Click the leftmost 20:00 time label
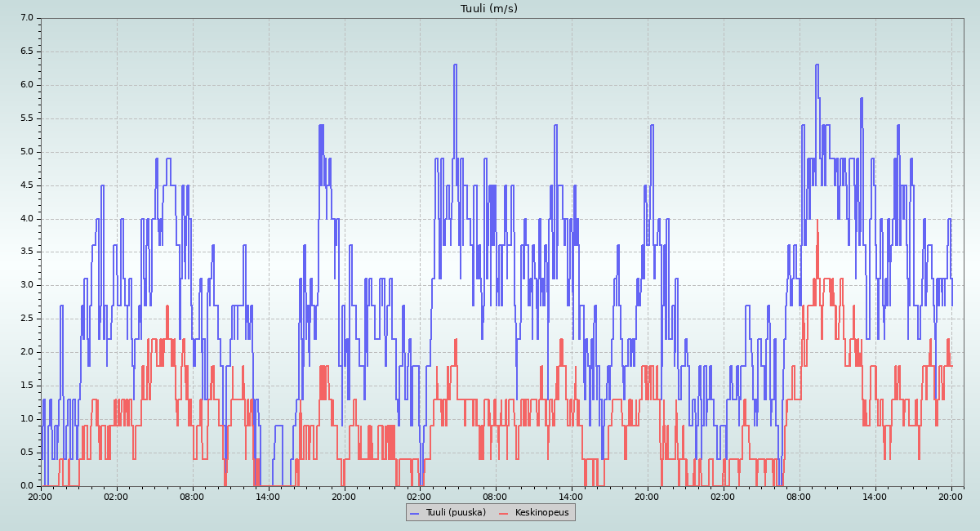The height and width of the screenshot is (531, 980). click(41, 496)
